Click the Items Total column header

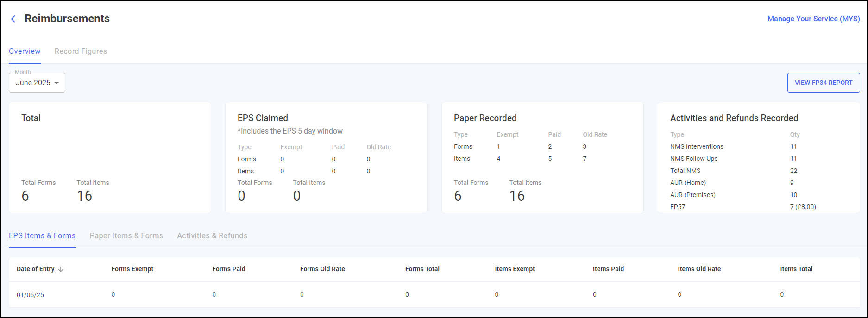796,269
